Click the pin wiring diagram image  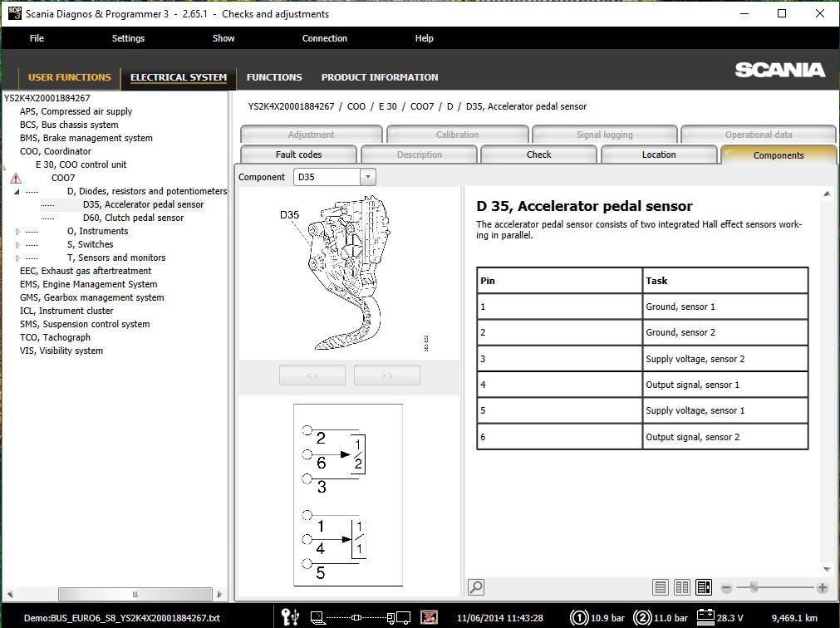pyautogui.click(x=348, y=495)
